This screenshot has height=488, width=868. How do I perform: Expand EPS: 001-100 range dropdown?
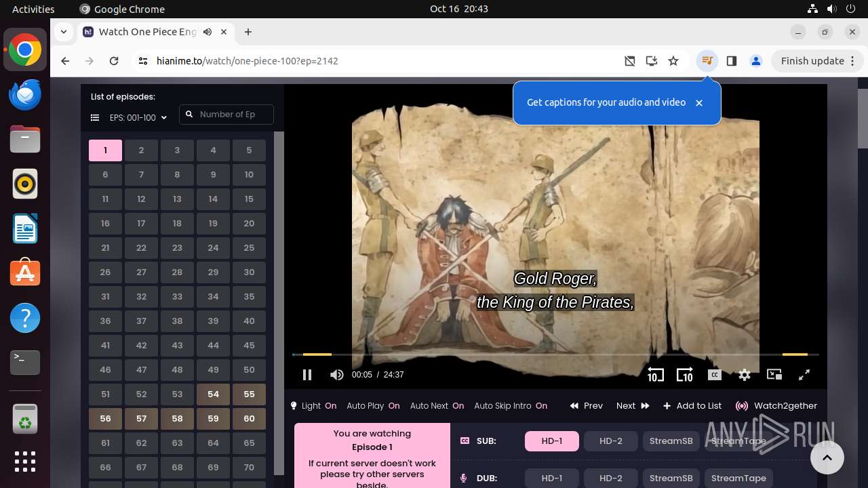tap(138, 117)
